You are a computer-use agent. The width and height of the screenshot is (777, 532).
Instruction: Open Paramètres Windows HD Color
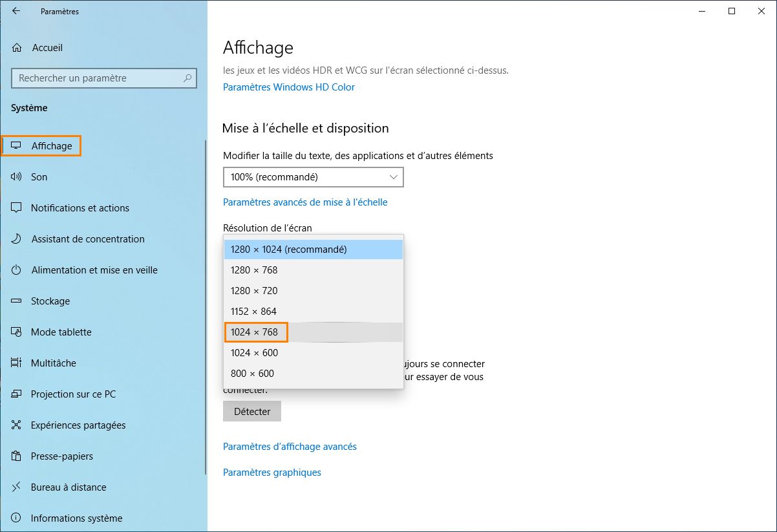tap(289, 87)
